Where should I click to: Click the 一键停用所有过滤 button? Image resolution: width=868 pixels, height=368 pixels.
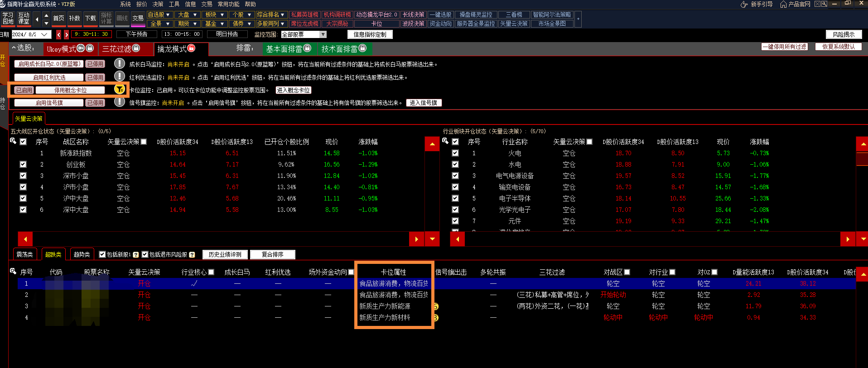pyautogui.click(x=785, y=47)
